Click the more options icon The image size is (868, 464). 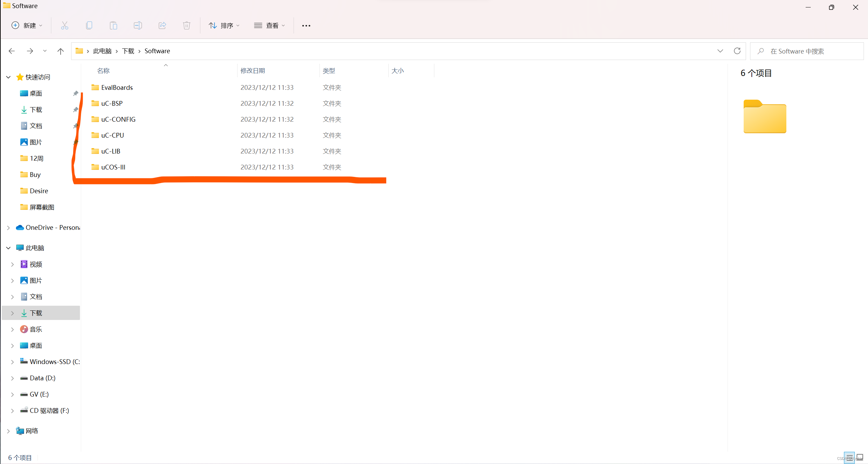tap(307, 25)
